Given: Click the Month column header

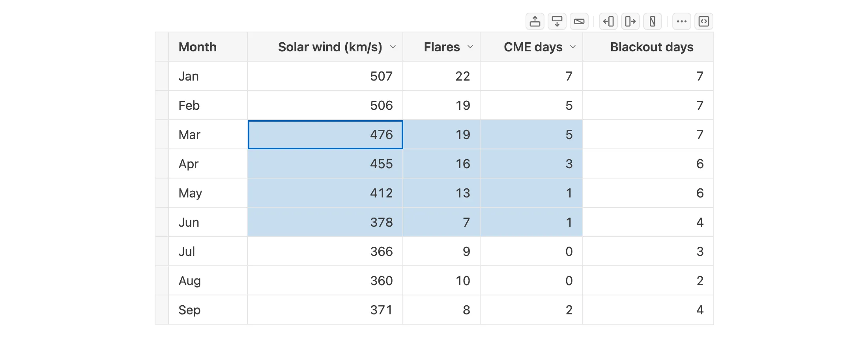Looking at the screenshot, I should (x=208, y=47).
